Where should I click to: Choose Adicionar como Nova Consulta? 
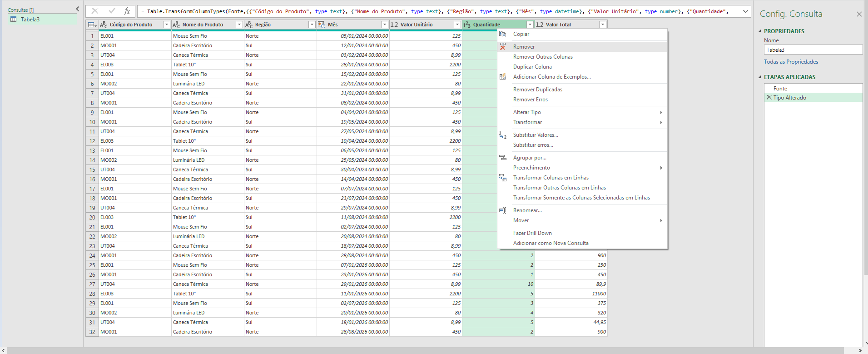582,243
